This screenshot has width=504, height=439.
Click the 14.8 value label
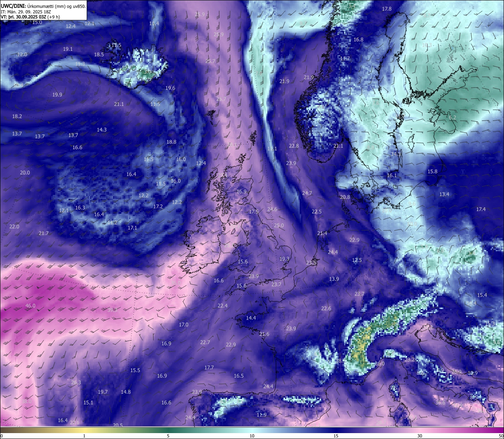[126, 392]
